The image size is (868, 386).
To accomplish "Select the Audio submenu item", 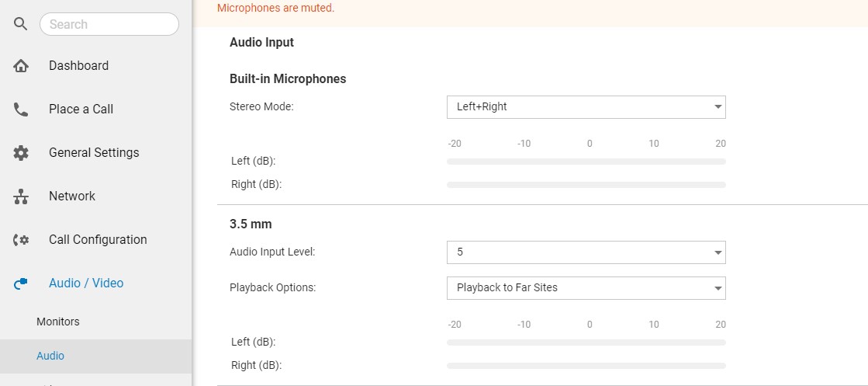I will [50, 356].
